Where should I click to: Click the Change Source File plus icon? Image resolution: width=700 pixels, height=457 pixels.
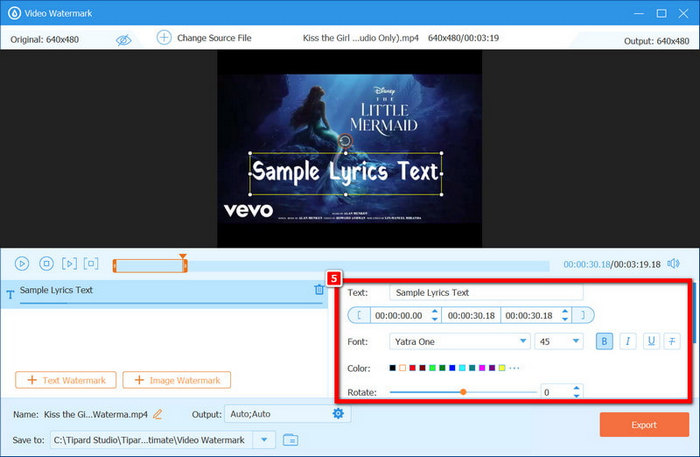pyautogui.click(x=164, y=37)
